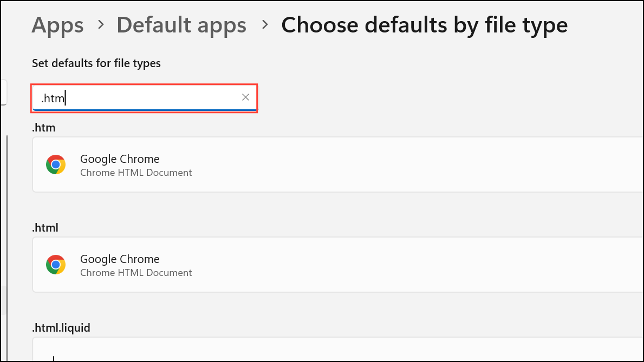Click the Chrome icon in the .html row

56,265
